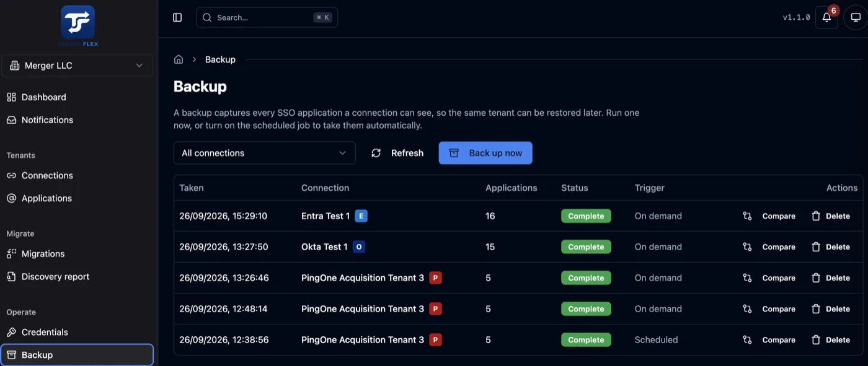This screenshot has width=868, height=366.
Task: Click the O badge beside Okta Test 1
Action: pos(359,247)
